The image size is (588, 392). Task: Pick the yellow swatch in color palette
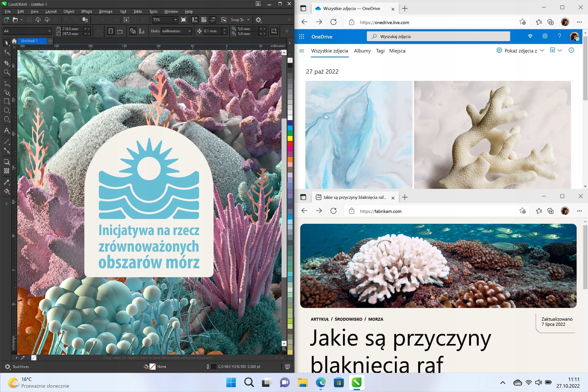(290, 138)
